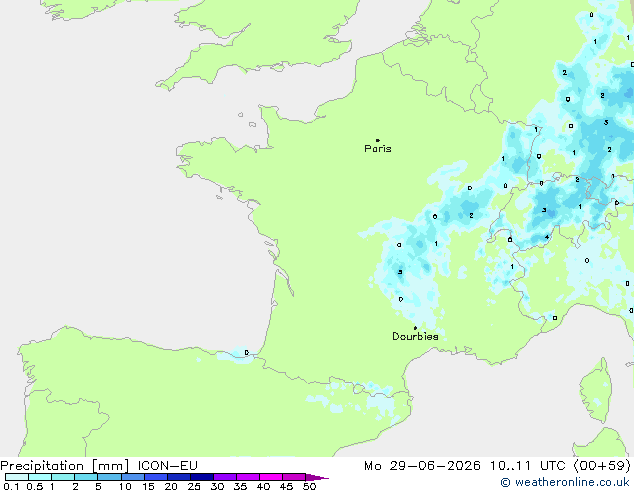Pick the 2 to 5 mm legend swatch
634x490 pixels.
click(x=86, y=477)
